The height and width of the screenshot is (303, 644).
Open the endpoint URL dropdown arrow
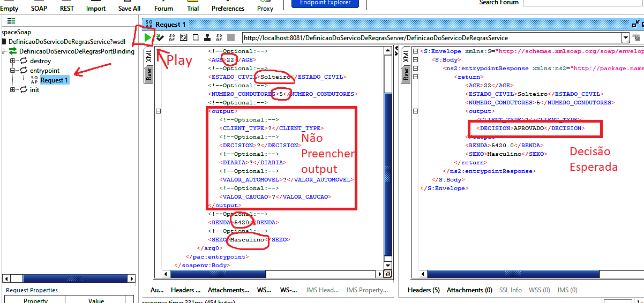click(626, 38)
